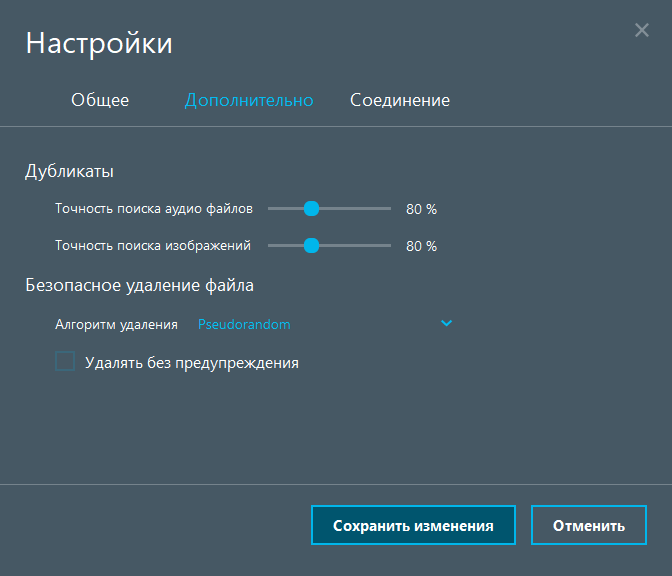Click the audio accuracy 80 % value
The height and width of the screenshot is (576, 672).
click(421, 209)
